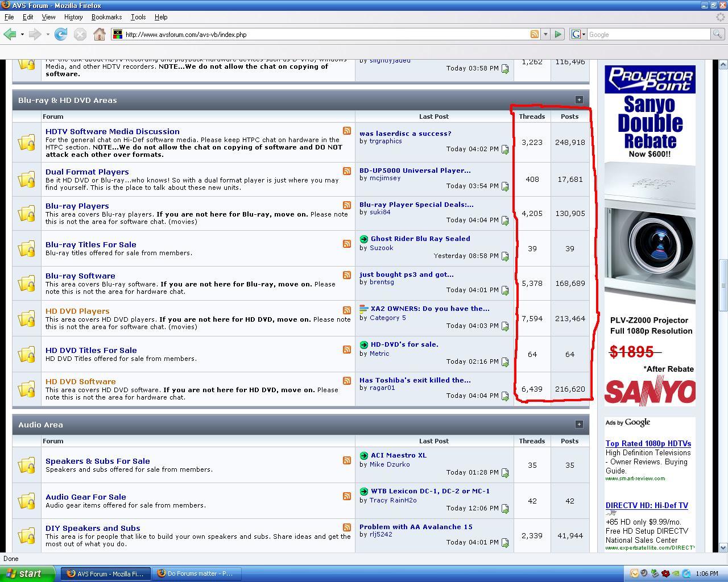Open RSS feed for Audio Gear For Sale
This screenshot has width=728, height=582.
(346, 496)
